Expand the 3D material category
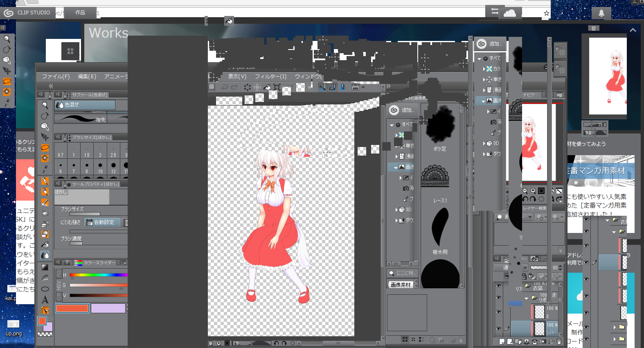This screenshot has height=348, width=644. click(x=396, y=210)
